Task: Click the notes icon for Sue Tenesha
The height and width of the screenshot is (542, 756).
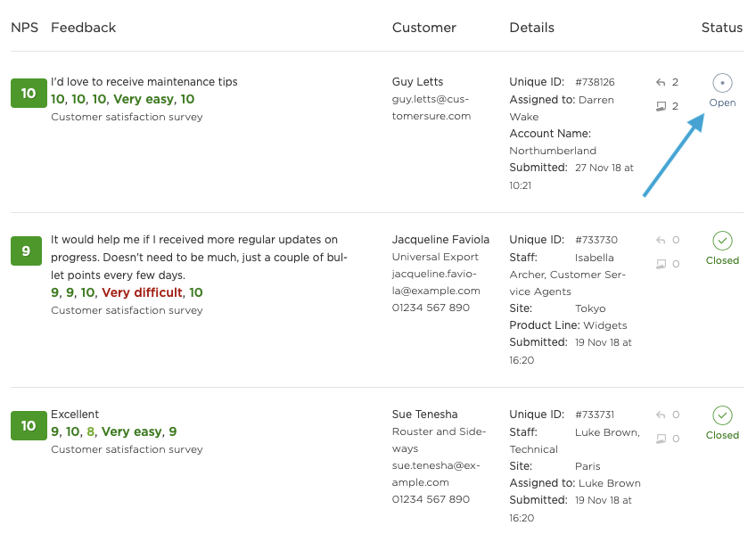Action: 661,439
